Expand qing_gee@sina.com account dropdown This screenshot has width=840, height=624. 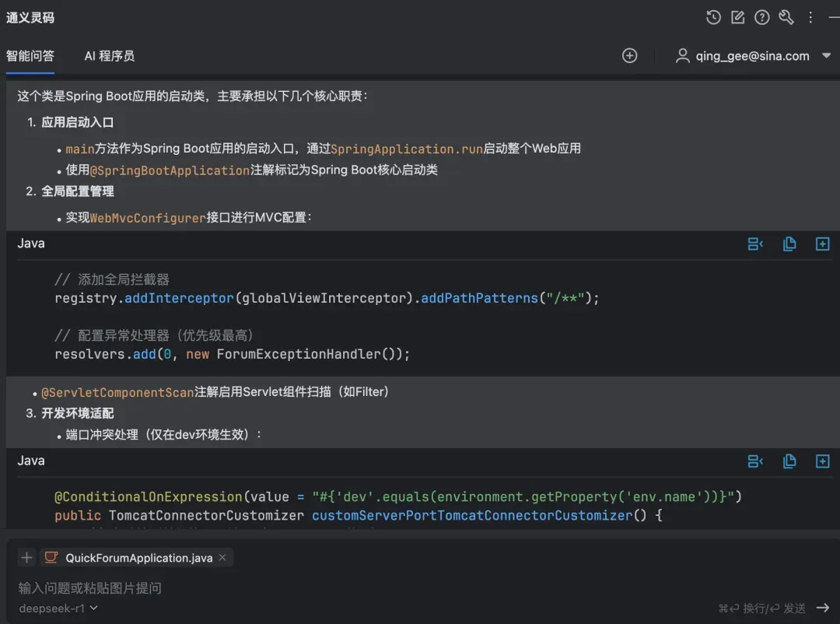826,56
